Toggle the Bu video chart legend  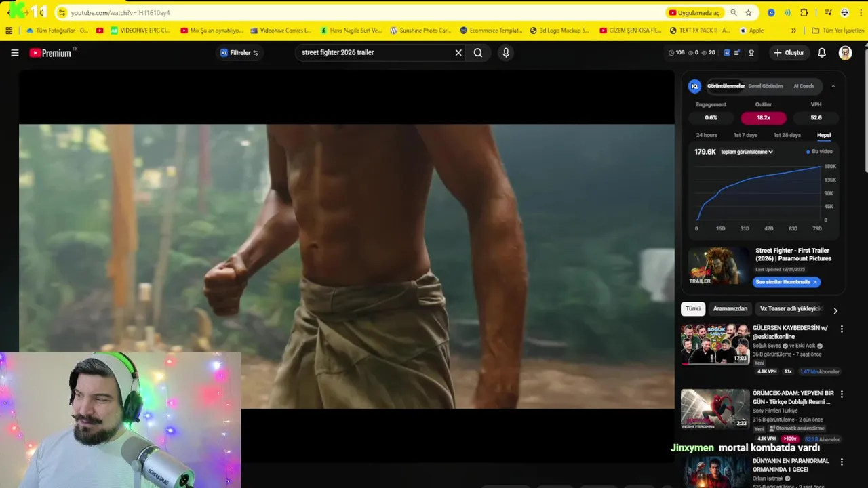tap(819, 152)
